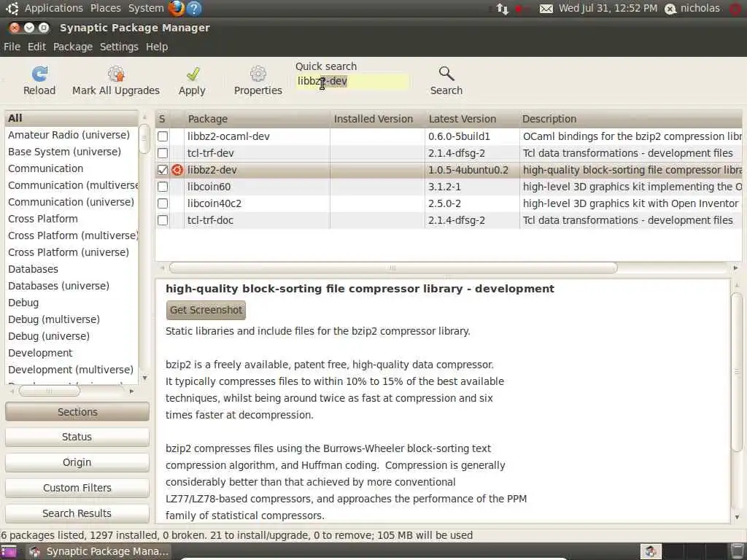Select Debug (multiverse) section
Screen dimensions: 747x560
[71, 319]
